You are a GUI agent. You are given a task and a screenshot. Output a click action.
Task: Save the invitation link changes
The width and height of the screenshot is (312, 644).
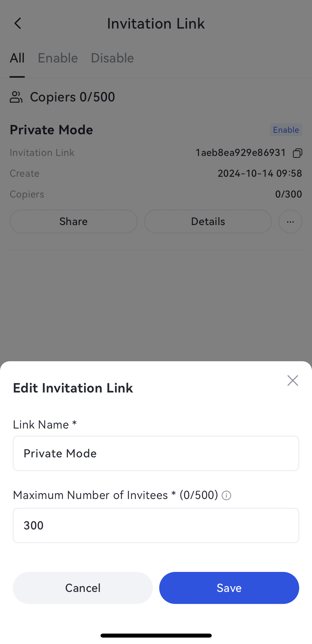click(x=229, y=588)
